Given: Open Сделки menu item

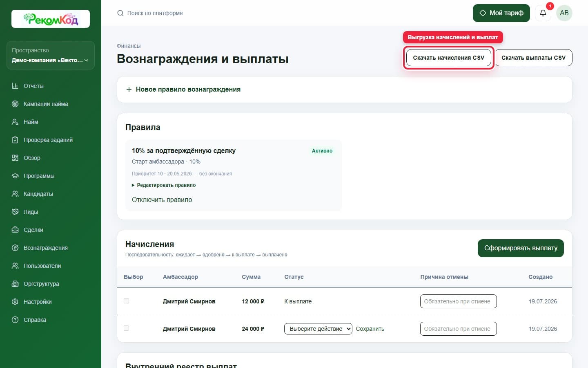Looking at the screenshot, I should click(x=51, y=230).
